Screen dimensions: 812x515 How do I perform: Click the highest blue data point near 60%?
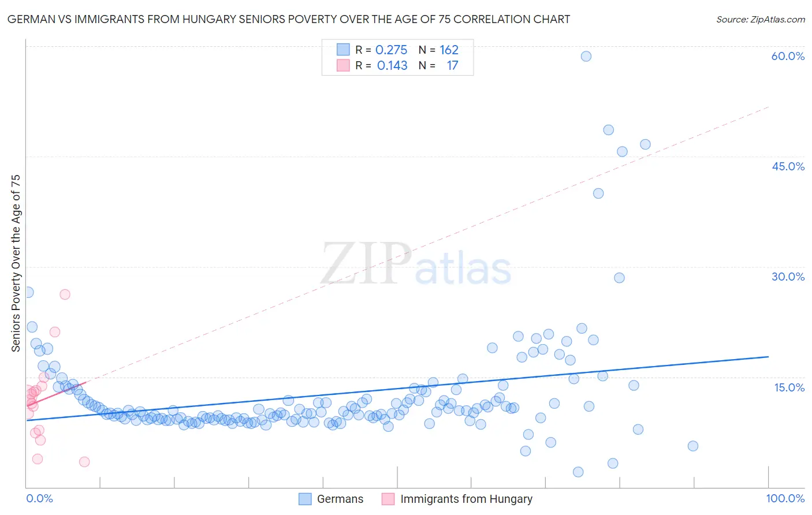(586, 56)
